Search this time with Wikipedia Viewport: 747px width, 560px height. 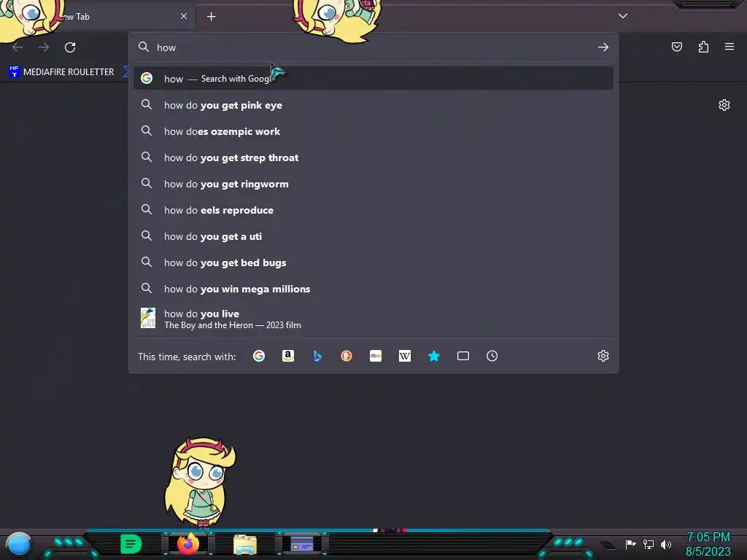click(x=404, y=356)
